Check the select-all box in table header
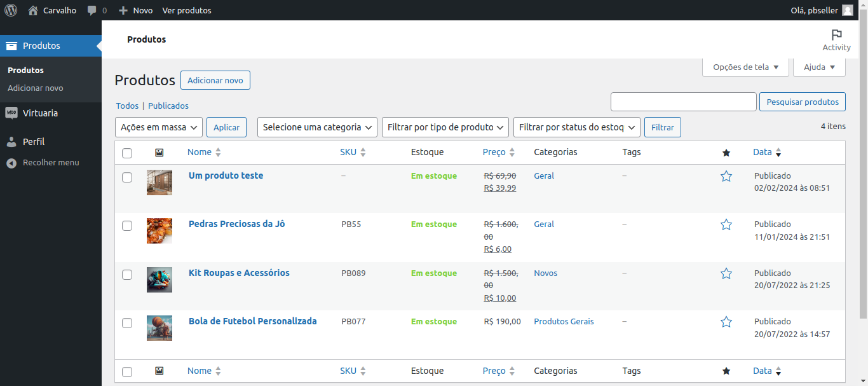The height and width of the screenshot is (386, 868). coord(127,153)
